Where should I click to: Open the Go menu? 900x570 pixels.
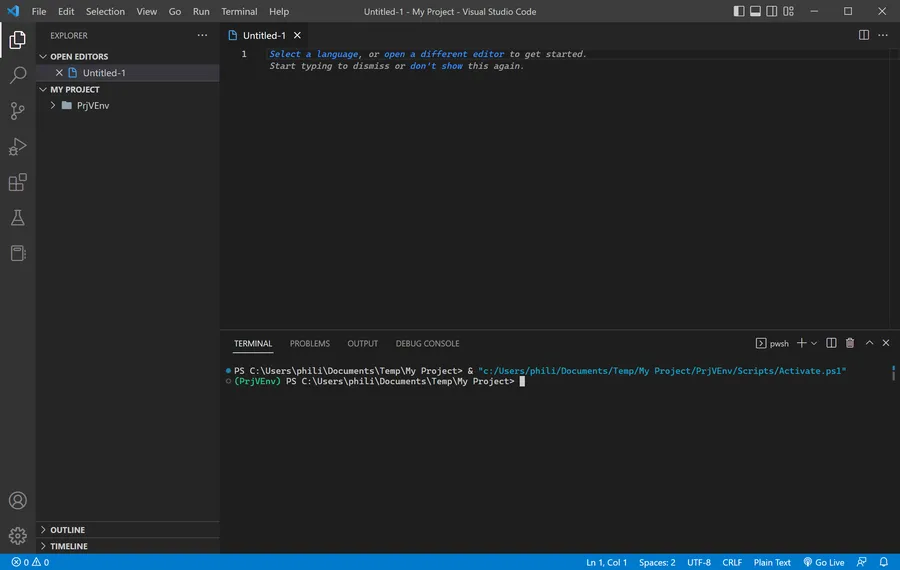click(174, 11)
